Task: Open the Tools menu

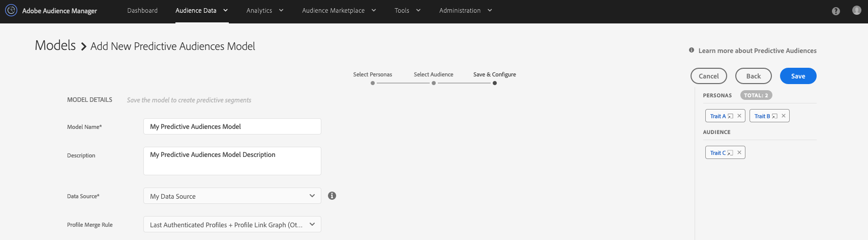Action: [402, 10]
